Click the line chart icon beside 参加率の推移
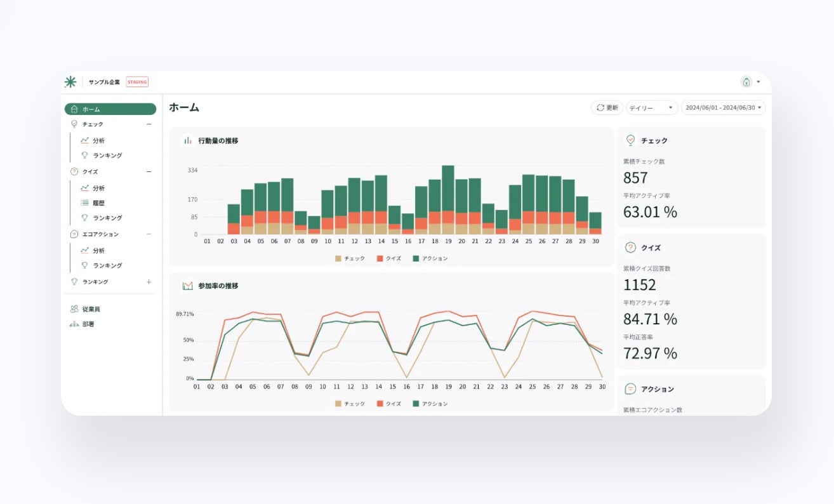The width and height of the screenshot is (834, 504). click(188, 286)
